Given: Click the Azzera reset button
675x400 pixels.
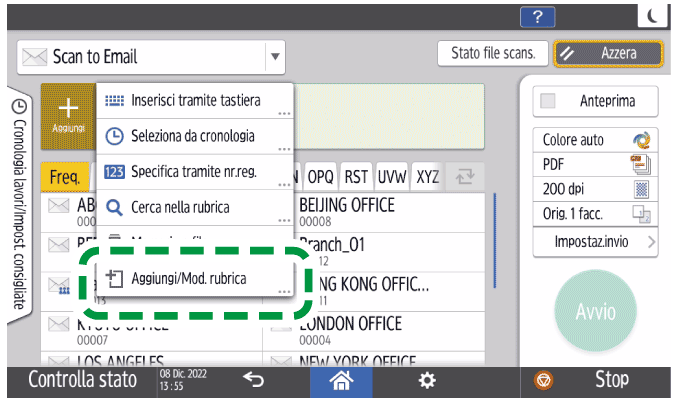Looking at the screenshot, I should pyautogui.click(x=608, y=54).
